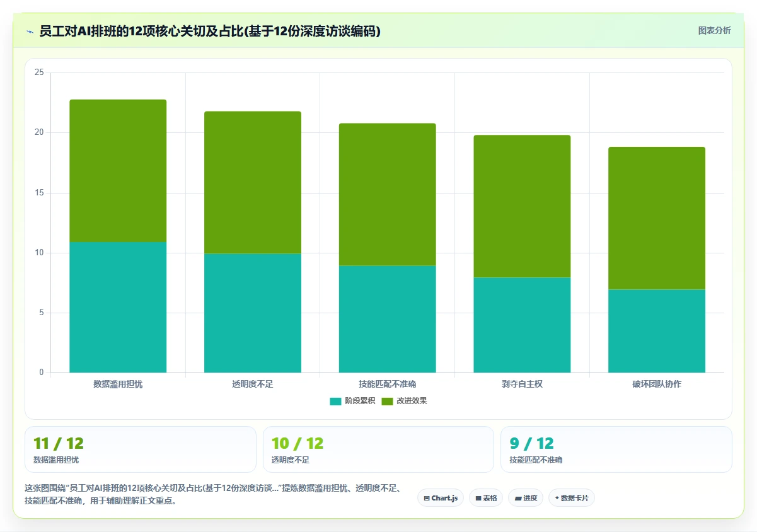Screen dimensions: 757x532
Task: Click the teal bar segment for 透明度不足
Action: click(x=253, y=313)
